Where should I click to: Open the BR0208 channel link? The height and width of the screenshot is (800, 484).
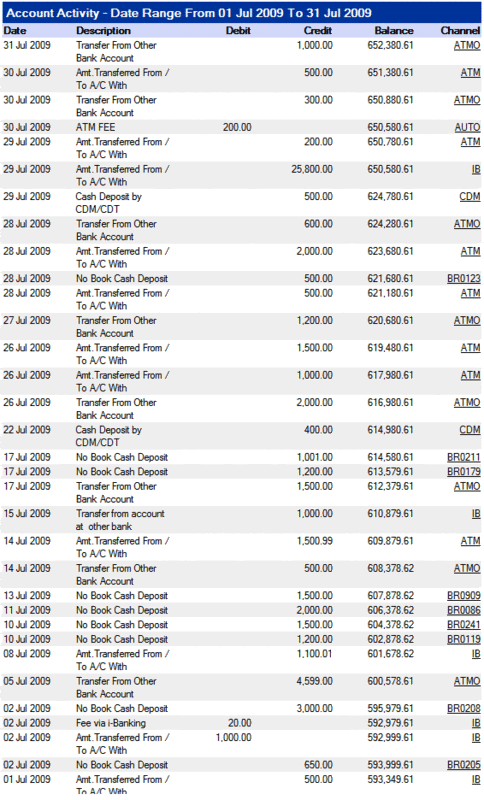(464, 709)
